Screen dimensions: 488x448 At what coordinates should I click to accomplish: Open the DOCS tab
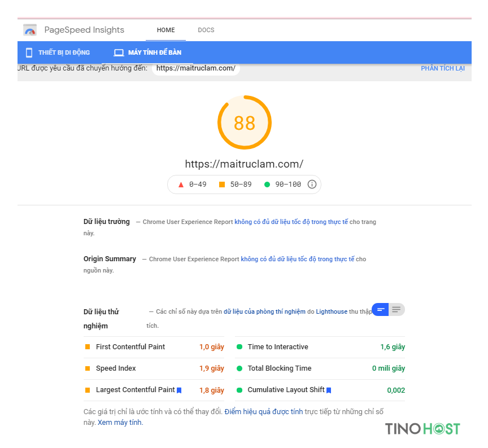206,30
